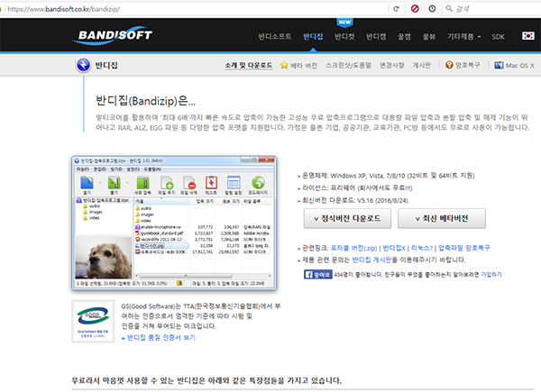Screen dimensions: 541x392
Task: Click the Korean flag language icon
Action: (527, 36)
